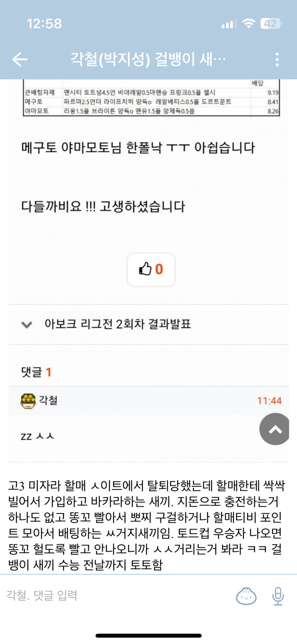The height and width of the screenshot is (644, 297).
Task: Open the 아보크 리그전 2회차 결과발표 post
Action: tap(118, 324)
